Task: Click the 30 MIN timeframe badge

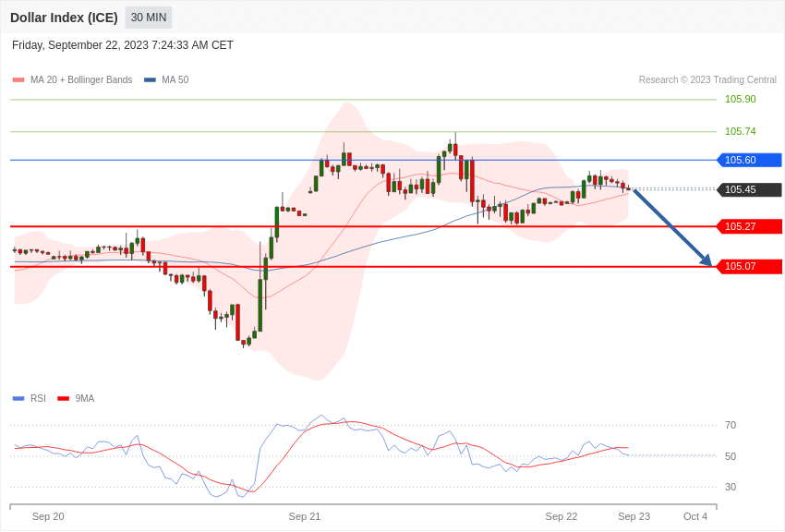Action: [x=149, y=18]
